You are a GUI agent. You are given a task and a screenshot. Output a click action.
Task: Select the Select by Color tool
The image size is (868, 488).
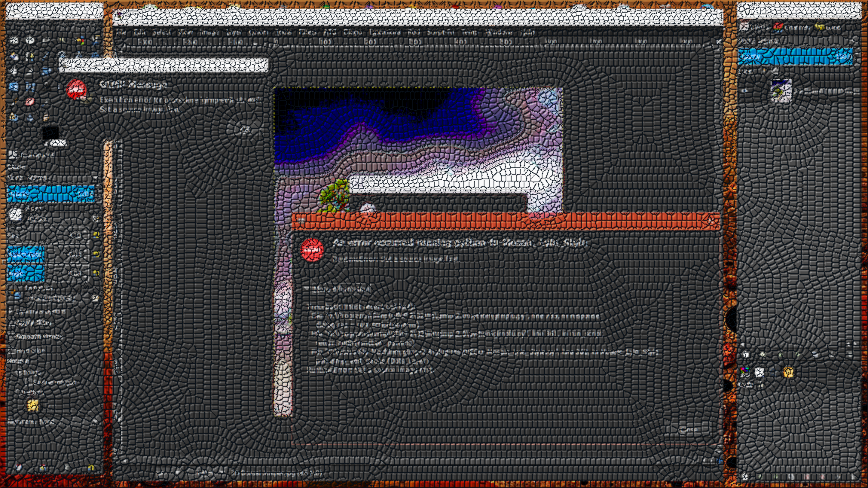(80, 40)
